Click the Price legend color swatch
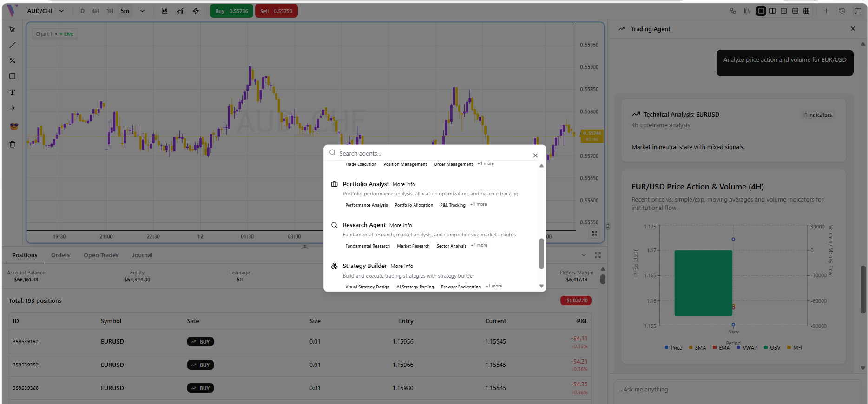The width and height of the screenshot is (868, 404). coord(667,348)
